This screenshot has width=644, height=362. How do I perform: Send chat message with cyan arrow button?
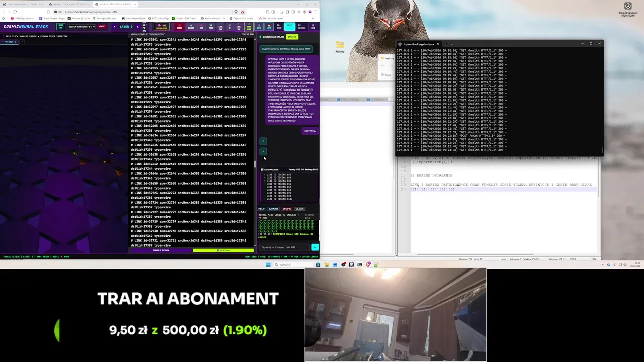tap(315, 247)
